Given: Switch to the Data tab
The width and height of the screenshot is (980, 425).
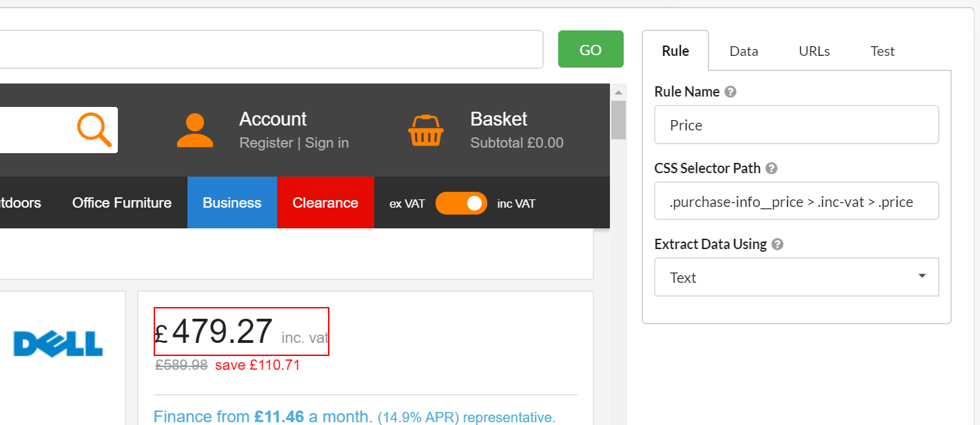Looking at the screenshot, I should 744,51.
